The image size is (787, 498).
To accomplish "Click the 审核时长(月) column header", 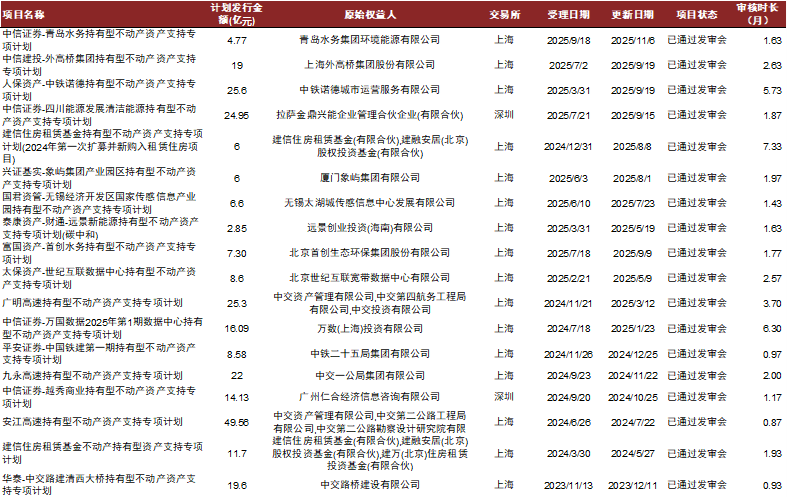I will (x=757, y=14).
